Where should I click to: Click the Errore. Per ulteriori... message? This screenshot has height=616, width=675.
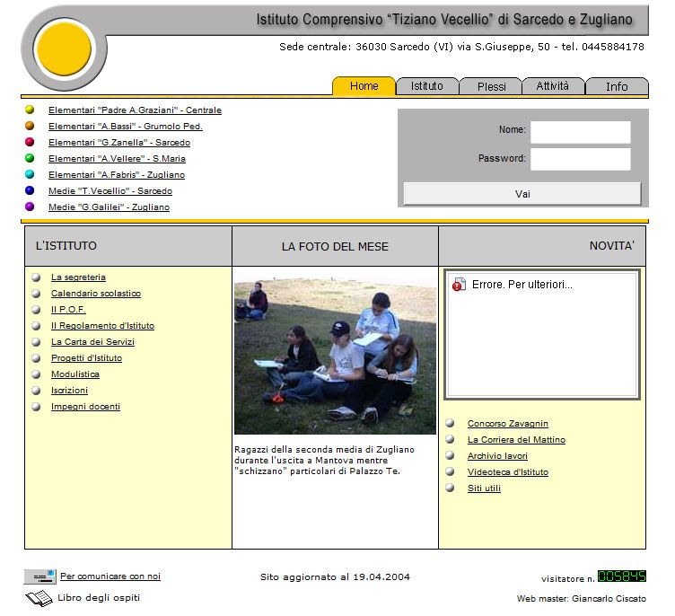point(522,285)
